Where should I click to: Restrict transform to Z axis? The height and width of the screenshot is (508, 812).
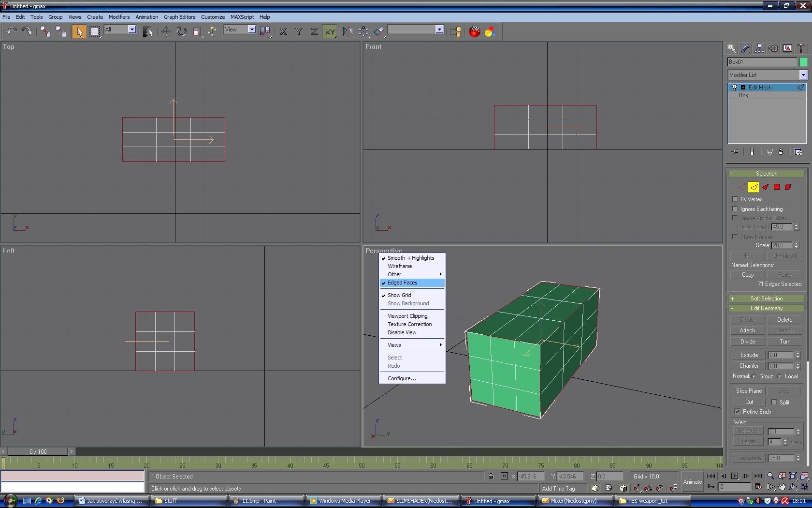click(x=314, y=31)
